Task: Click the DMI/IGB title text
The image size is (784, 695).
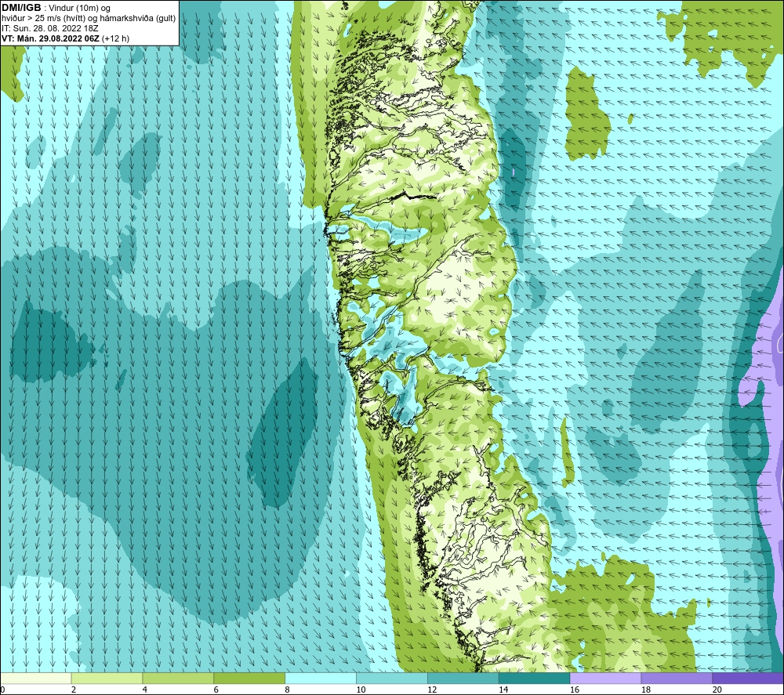Action: click(x=21, y=8)
